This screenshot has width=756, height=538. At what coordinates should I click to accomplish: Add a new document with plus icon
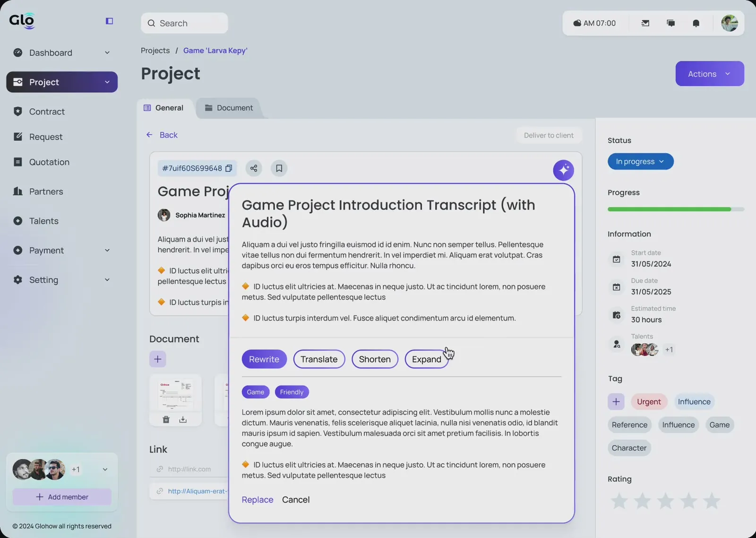pyautogui.click(x=158, y=359)
